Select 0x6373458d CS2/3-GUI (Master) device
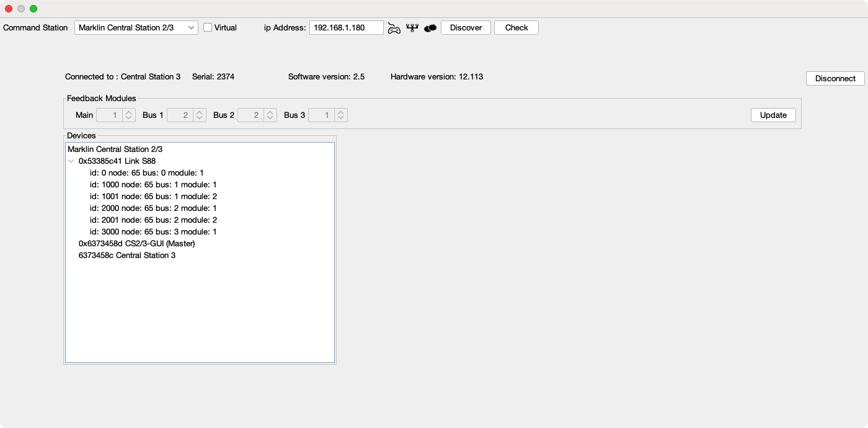 (x=136, y=244)
